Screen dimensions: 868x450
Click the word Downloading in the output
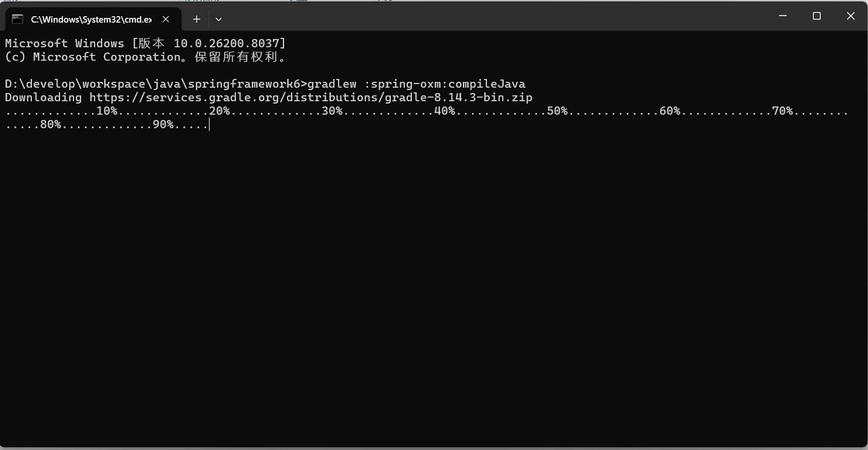tap(43, 98)
